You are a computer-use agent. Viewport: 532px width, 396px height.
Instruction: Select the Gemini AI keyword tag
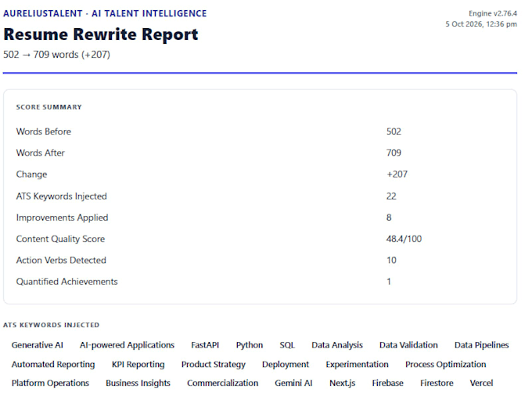pyautogui.click(x=293, y=383)
